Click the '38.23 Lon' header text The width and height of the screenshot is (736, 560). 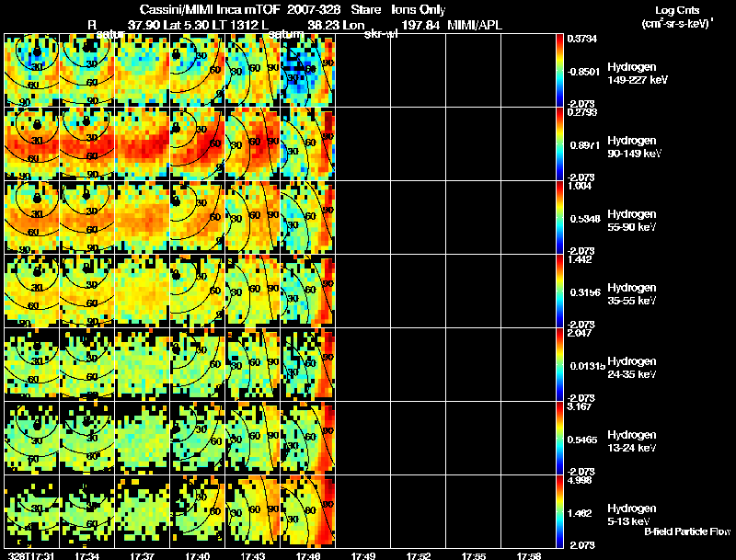click(x=336, y=25)
